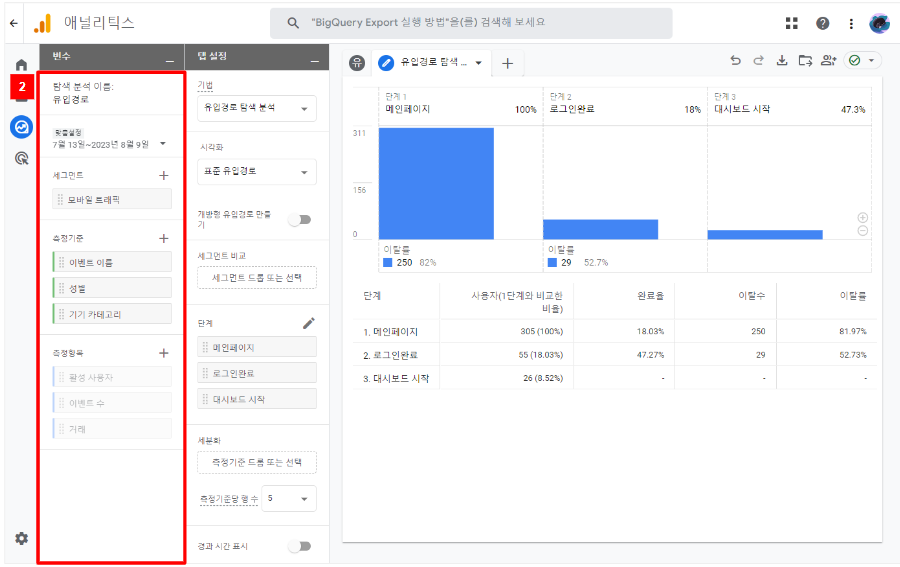Toggle 경과 시간 표시 switch
Screen dimensions: 900x567
pos(300,546)
